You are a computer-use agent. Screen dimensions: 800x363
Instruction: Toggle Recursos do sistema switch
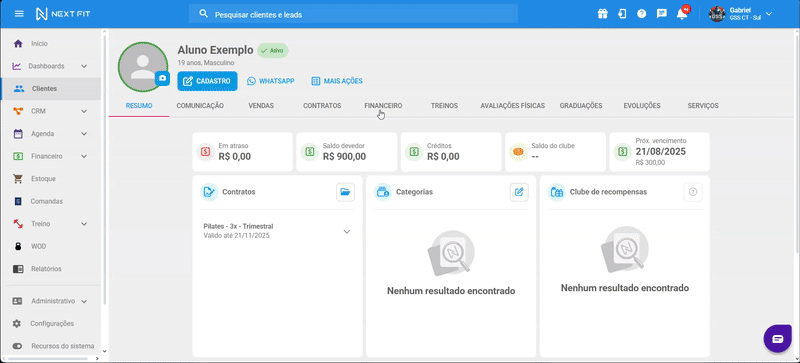point(17,346)
